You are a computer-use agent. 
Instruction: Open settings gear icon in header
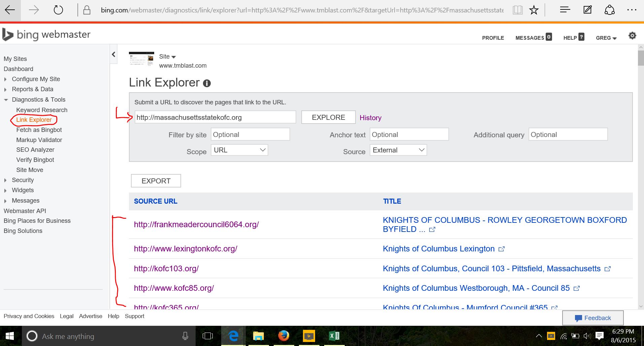click(x=633, y=36)
